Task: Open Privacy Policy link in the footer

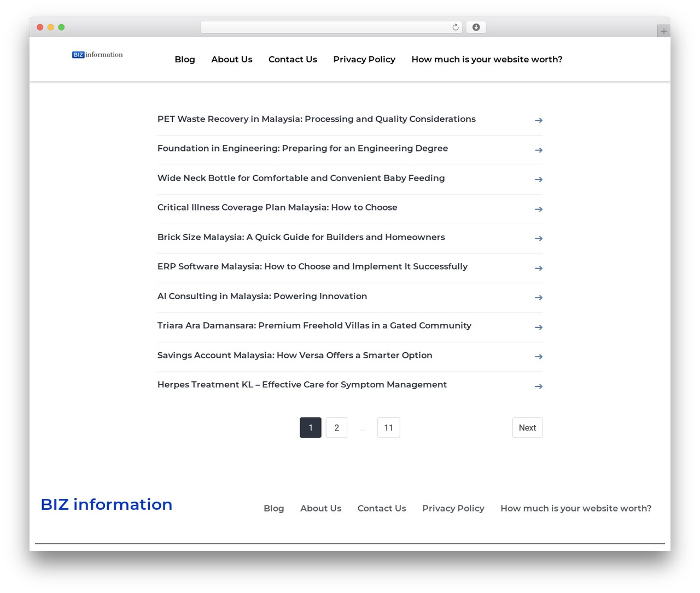Action: [x=453, y=508]
